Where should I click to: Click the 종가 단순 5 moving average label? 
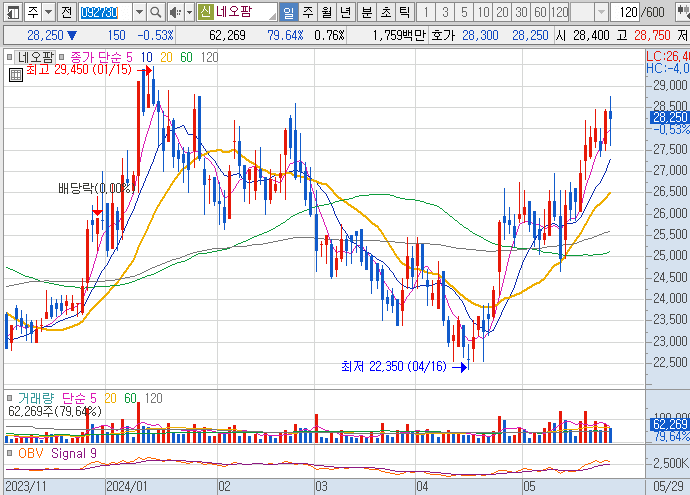101,57
